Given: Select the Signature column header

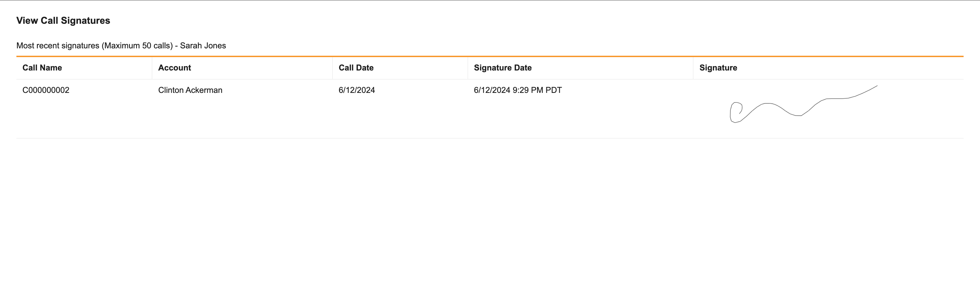Looking at the screenshot, I should click(x=718, y=68).
